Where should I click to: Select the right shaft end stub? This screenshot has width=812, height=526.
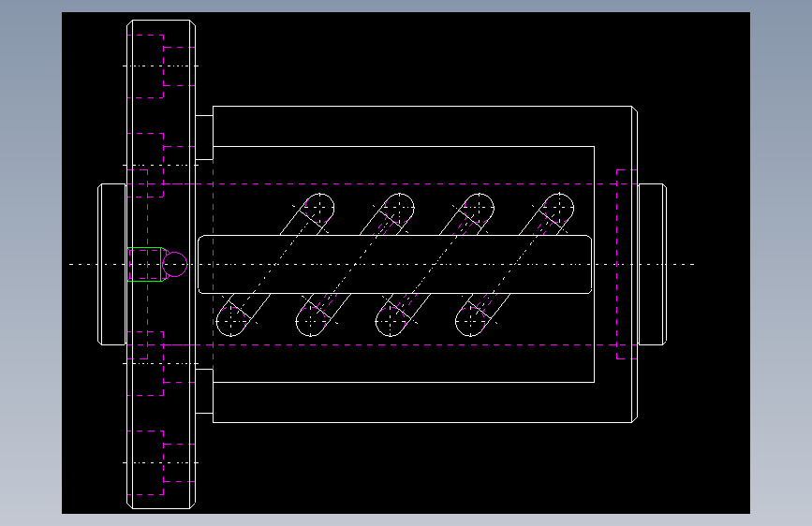[653, 265]
